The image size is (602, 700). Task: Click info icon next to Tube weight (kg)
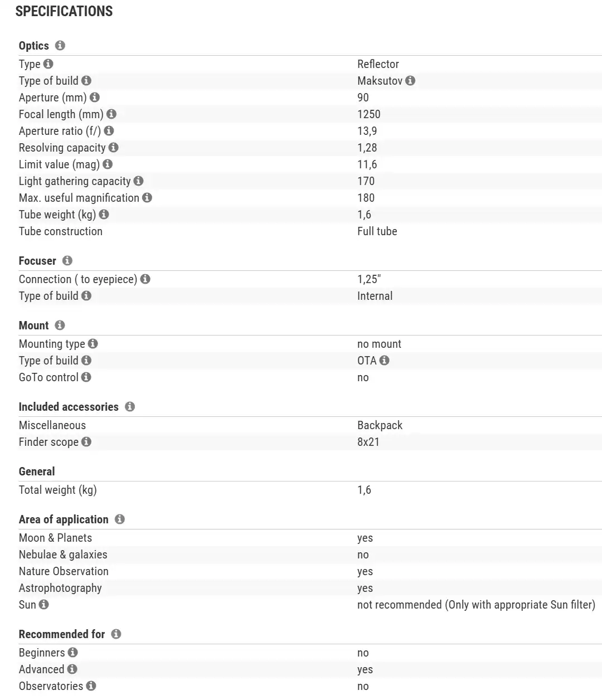(104, 215)
